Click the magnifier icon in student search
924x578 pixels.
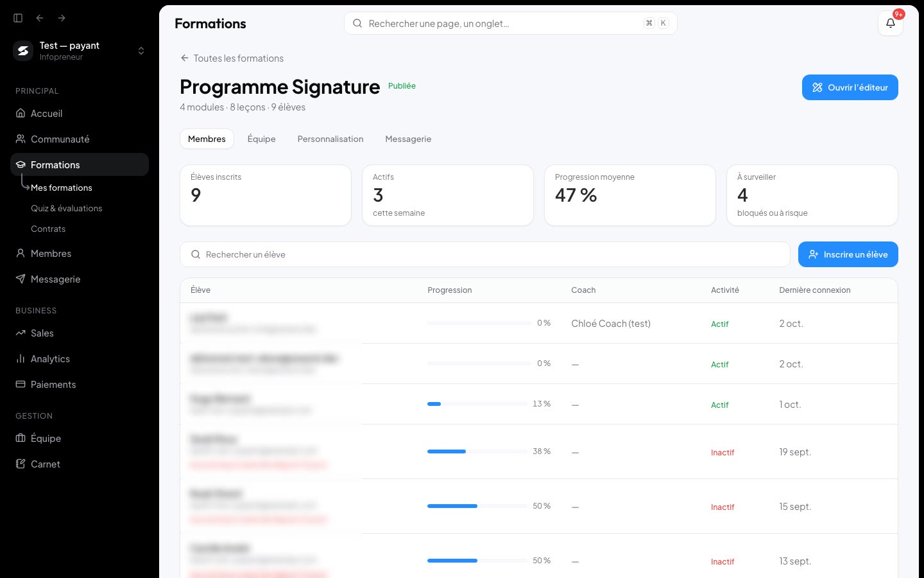click(196, 254)
